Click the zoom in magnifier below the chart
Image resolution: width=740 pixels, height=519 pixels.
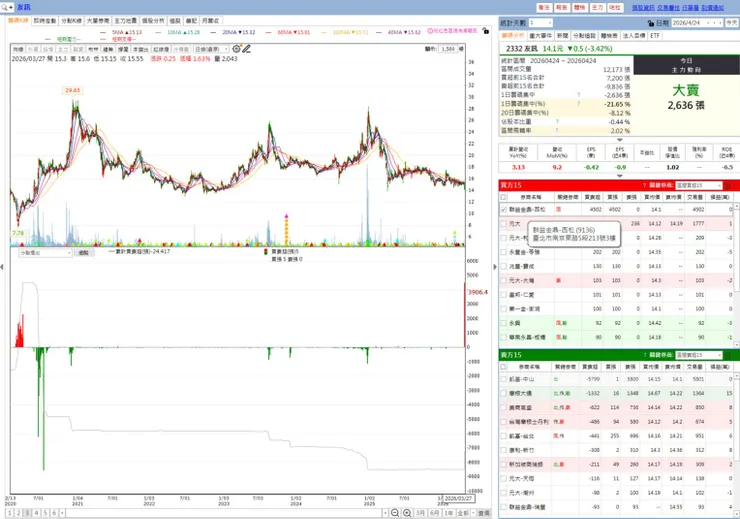pyautogui.click(x=407, y=513)
